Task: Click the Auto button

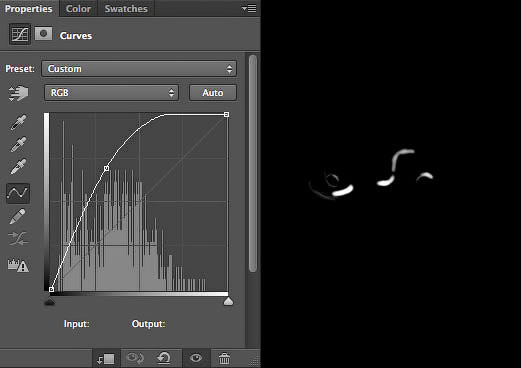Action: [213, 92]
